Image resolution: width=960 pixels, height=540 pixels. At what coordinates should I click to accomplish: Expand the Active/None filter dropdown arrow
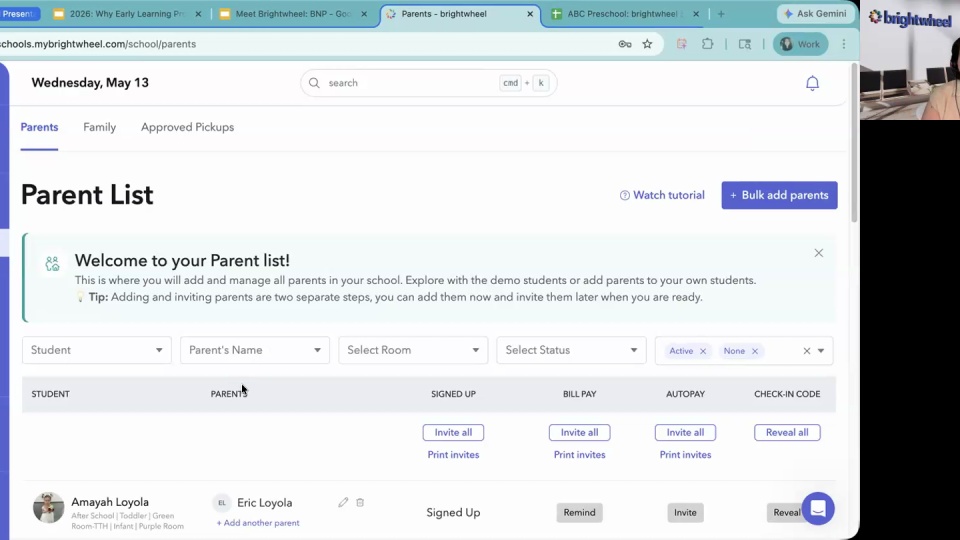tap(821, 351)
